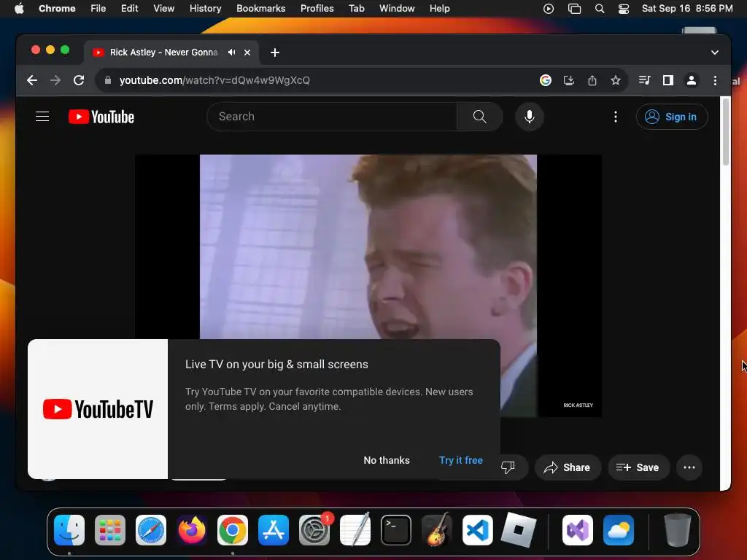Open Terminal from the Dock
This screenshot has height=560, width=747.
(396, 530)
